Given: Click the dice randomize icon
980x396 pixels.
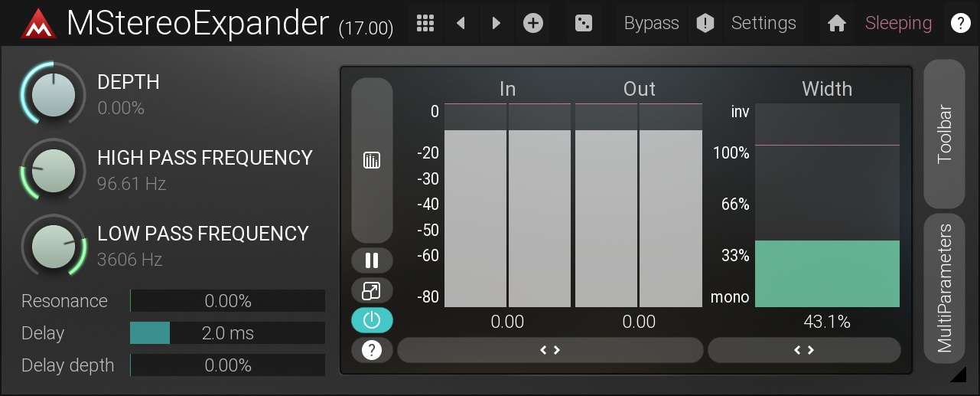Looking at the screenshot, I should (584, 23).
